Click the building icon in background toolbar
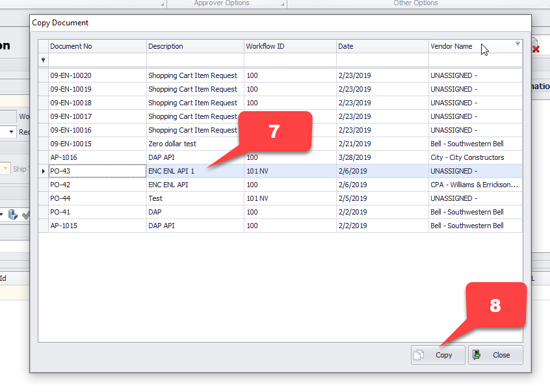The width and height of the screenshot is (550, 392). [x=13, y=215]
